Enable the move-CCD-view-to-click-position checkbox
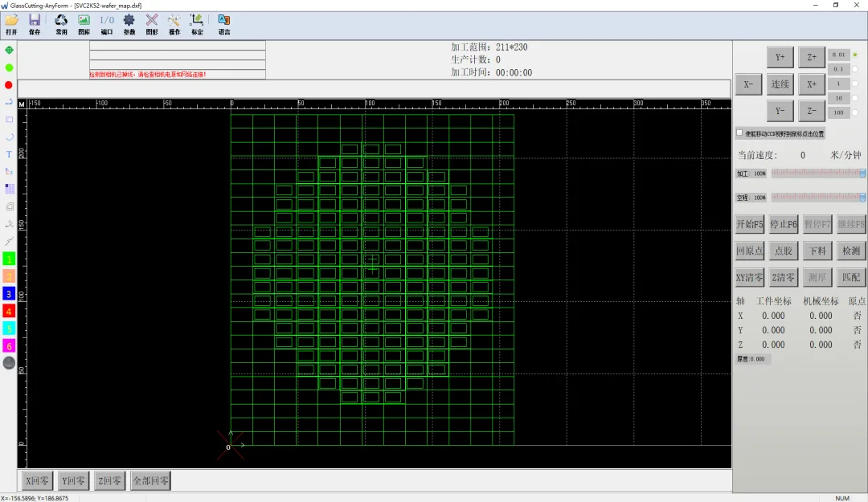The width and height of the screenshot is (868, 502). 739,133
